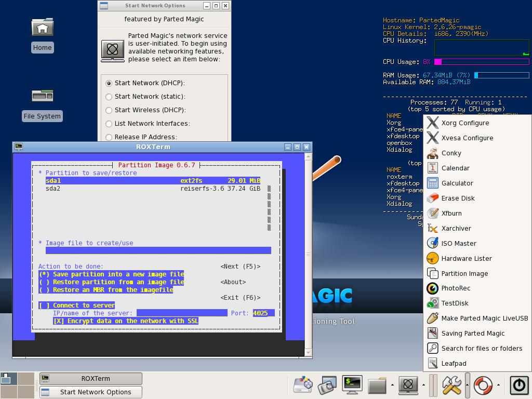Launch Conky from the tools menu
This screenshot has height=399, width=532.
(x=477, y=153)
